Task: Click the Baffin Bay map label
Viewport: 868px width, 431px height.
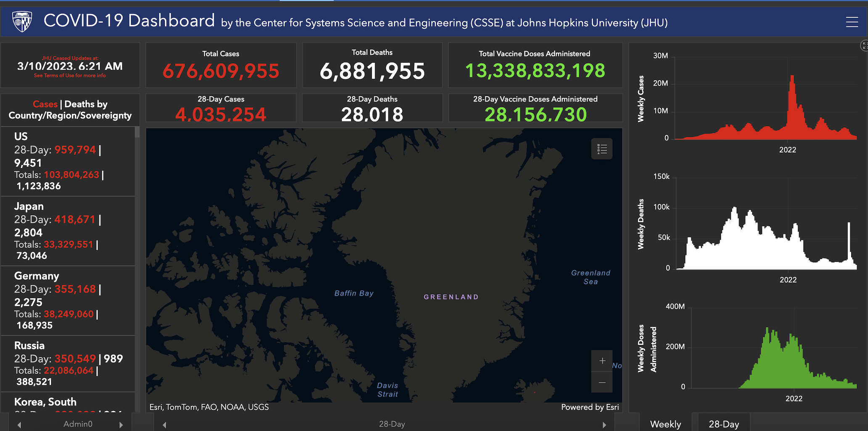Action: click(354, 293)
